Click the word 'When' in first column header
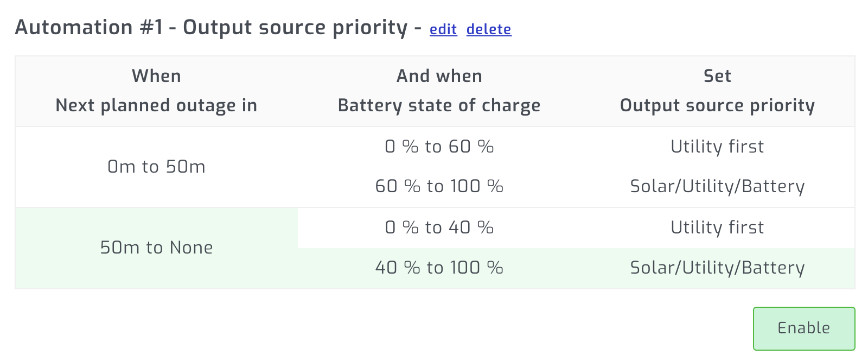This screenshot has height=361, width=868. (x=156, y=76)
